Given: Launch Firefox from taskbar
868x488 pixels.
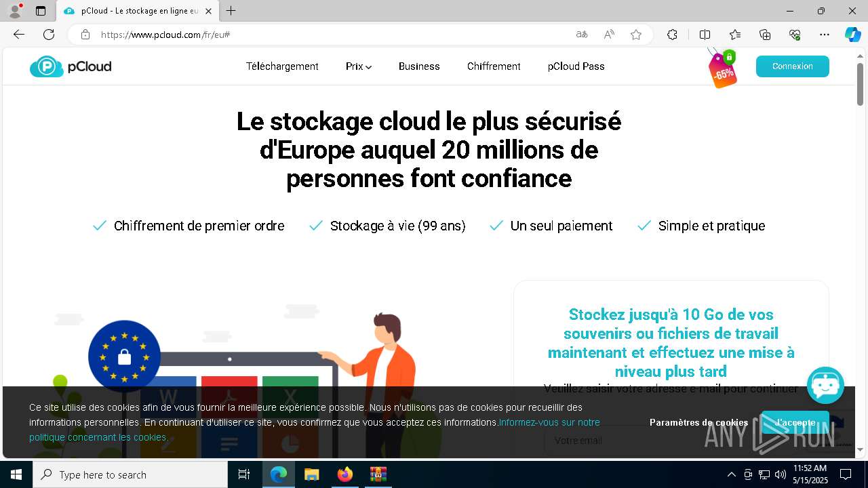Looking at the screenshot, I should point(345,474).
